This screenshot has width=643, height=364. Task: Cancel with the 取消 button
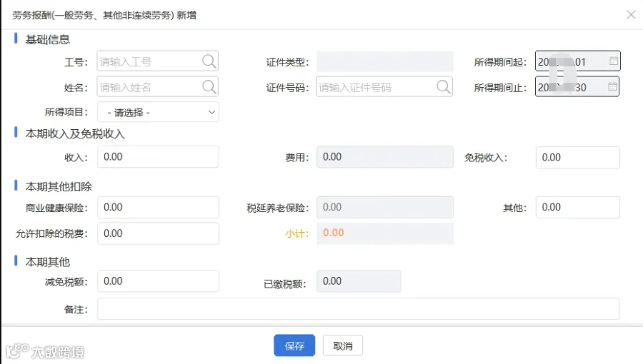pos(342,345)
